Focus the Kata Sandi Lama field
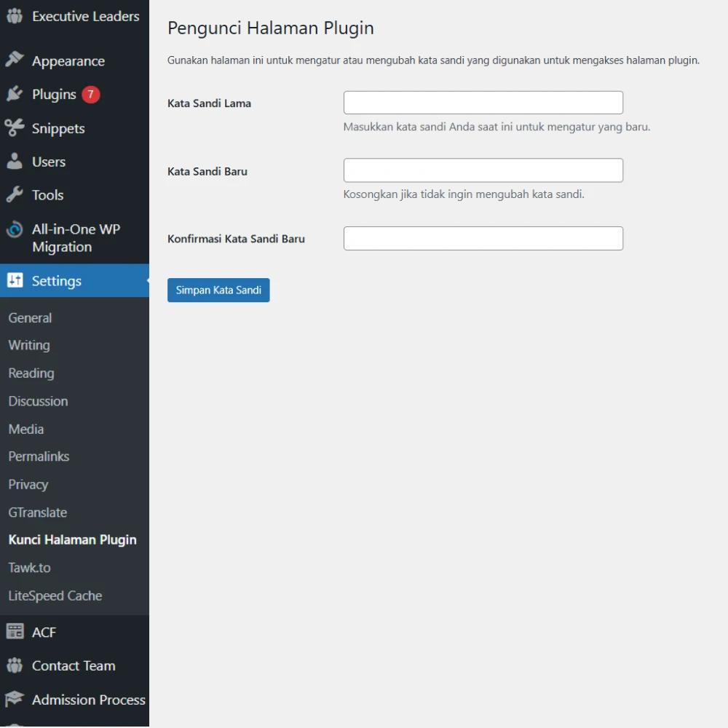Screen dimensions: 728x728 coord(483,103)
